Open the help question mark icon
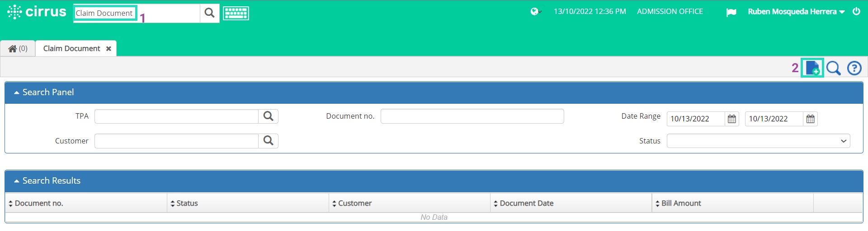Viewport: 868px width, 231px height. tap(854, 68)
